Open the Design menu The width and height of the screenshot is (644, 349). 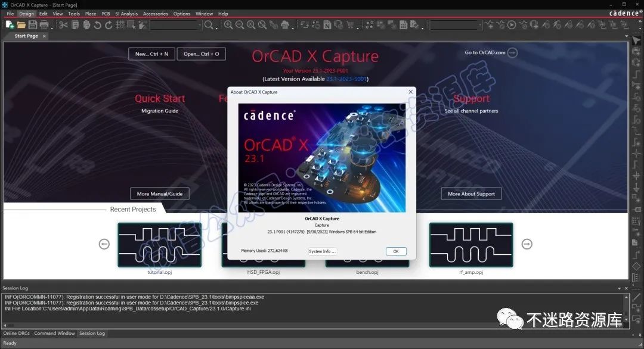coord(27,14)
